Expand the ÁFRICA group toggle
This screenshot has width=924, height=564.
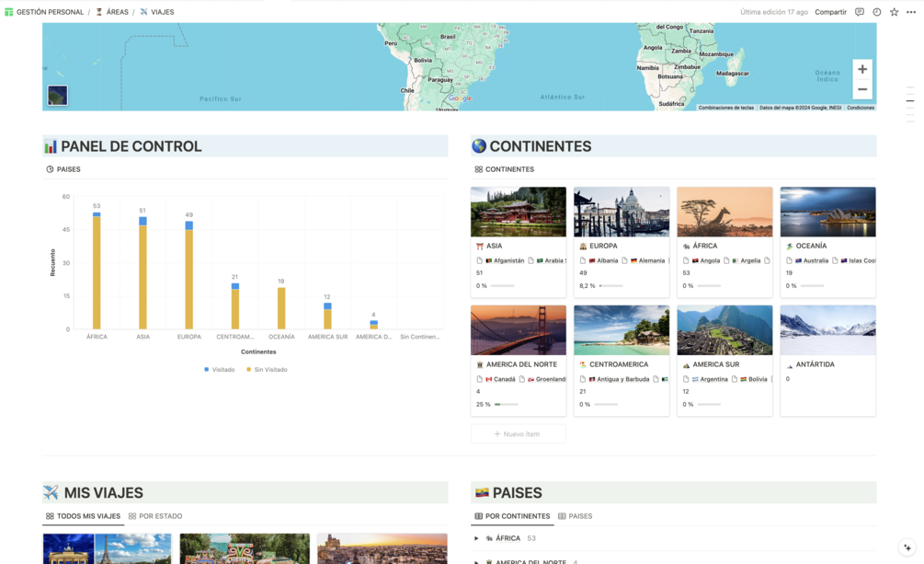pyautogui.click(x=476, y=538)
